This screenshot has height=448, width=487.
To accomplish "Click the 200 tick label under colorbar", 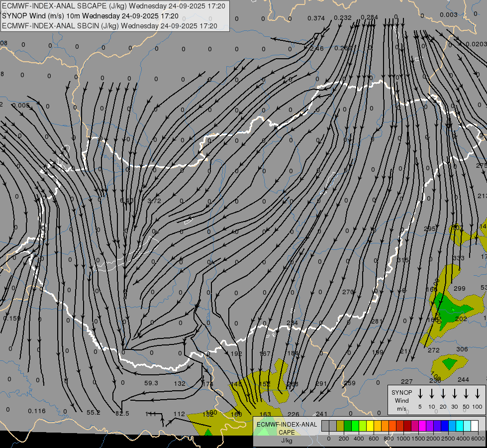I will (x=344, y=439).
